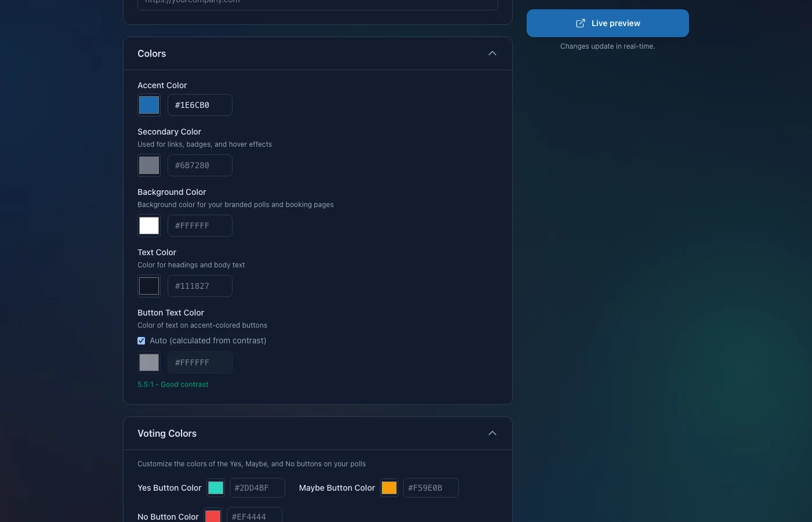Screen dimensions: 812x522
Task: Click the Yes Button hex field #2DD4BF
Action: coord(258,488)
